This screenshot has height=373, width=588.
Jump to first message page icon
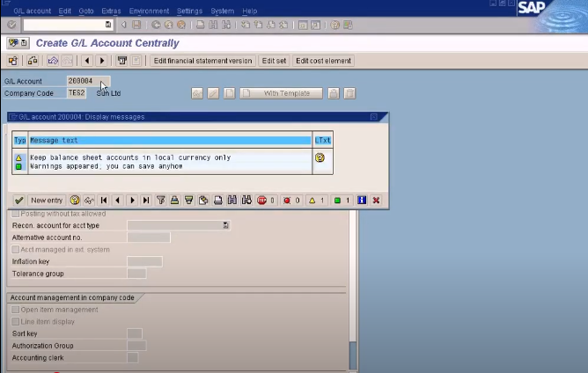104,201
